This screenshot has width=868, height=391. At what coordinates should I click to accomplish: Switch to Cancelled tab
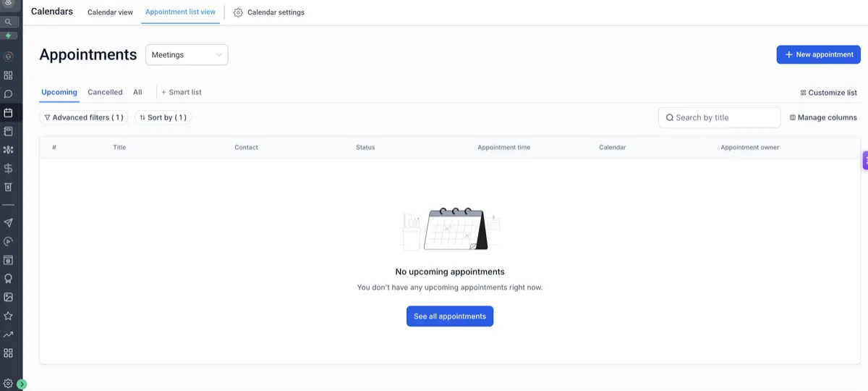coord(105,93)
